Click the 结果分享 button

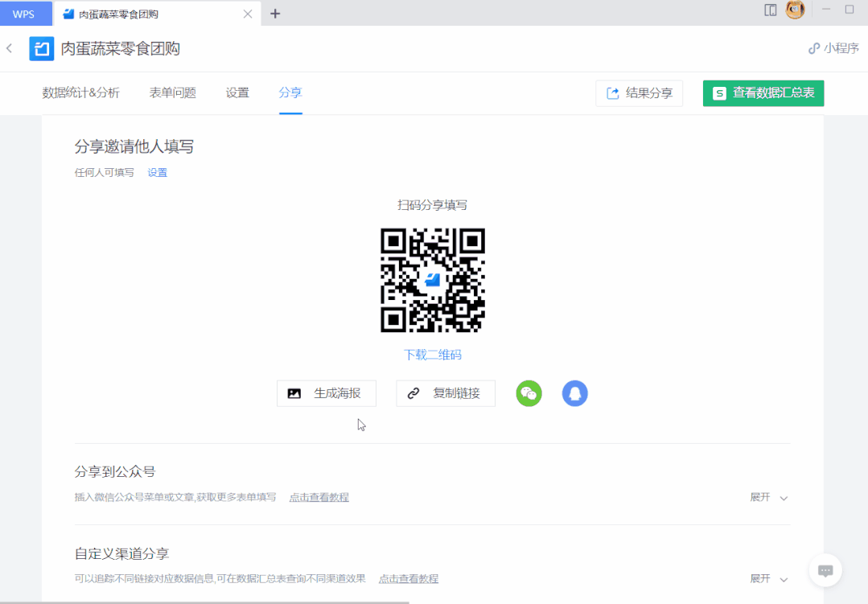(639, 93)
